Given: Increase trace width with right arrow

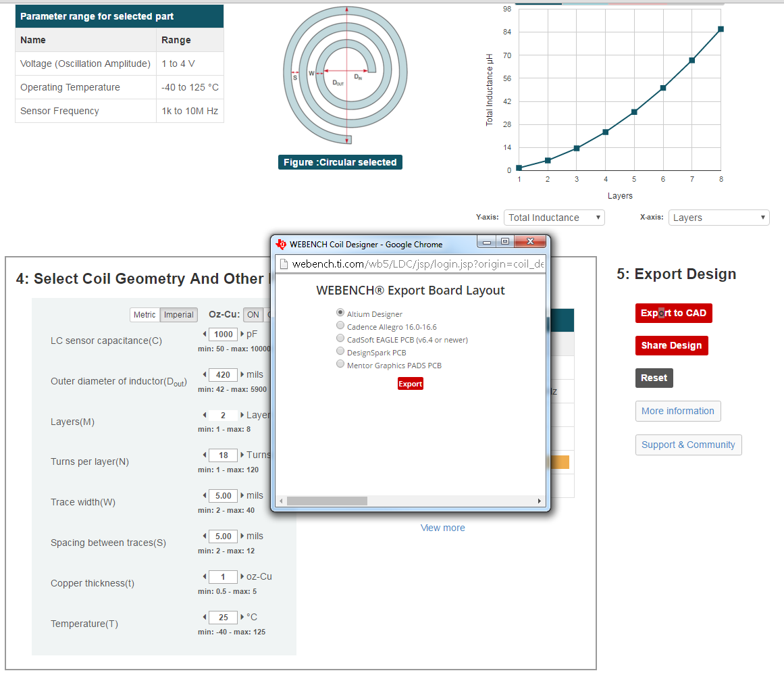Looking at the screenshot, I should tap(242, 495).
